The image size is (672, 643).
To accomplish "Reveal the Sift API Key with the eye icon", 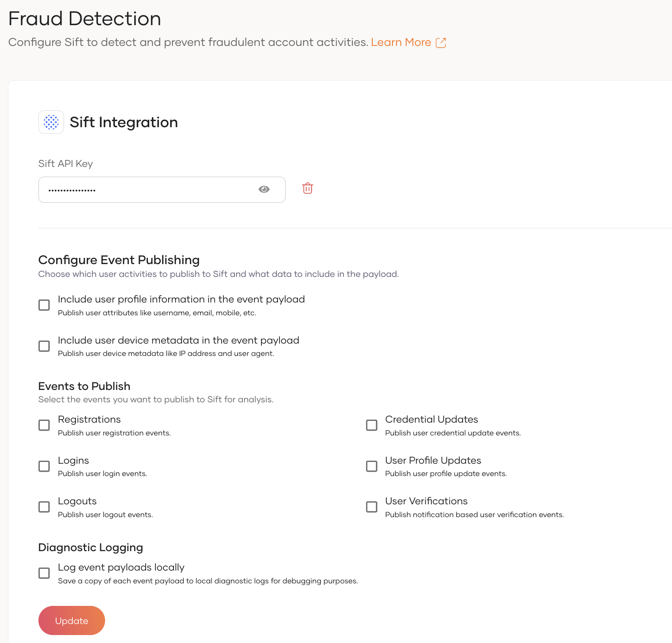I will tap(264, 189).
